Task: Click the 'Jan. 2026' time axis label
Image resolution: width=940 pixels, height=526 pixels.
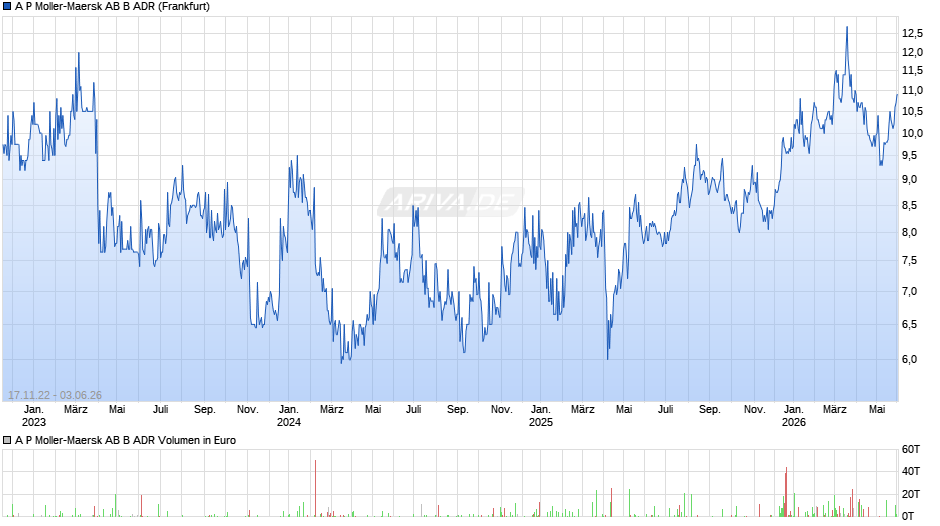Action: [794, 416]
